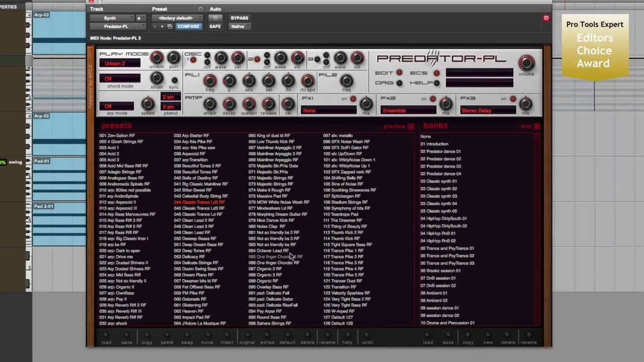Open the Predator-PL insert selector
This screenshot has width=644, height=362.
119,27
